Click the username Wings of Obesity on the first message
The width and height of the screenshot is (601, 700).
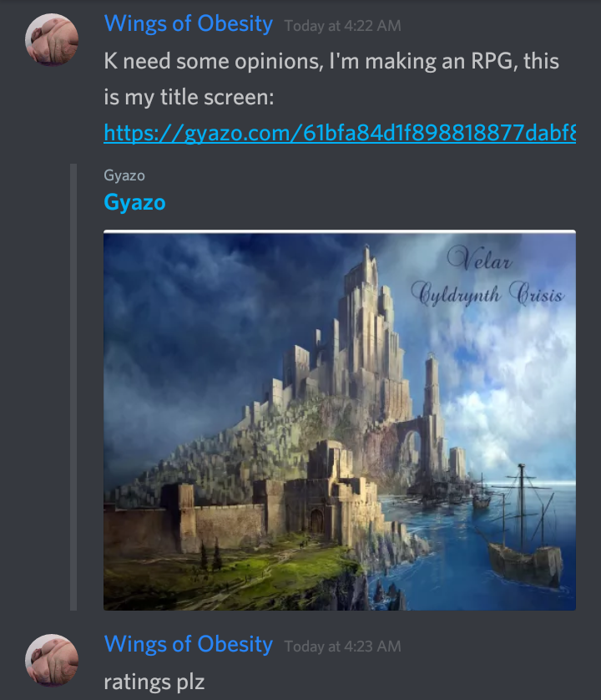pos(188,23)
